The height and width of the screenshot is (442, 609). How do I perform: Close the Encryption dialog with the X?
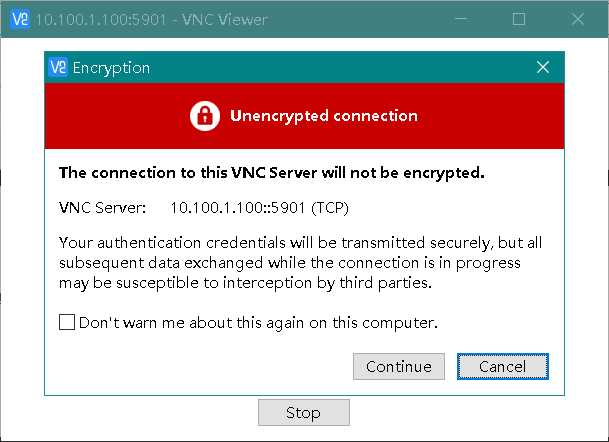[543, 67]
